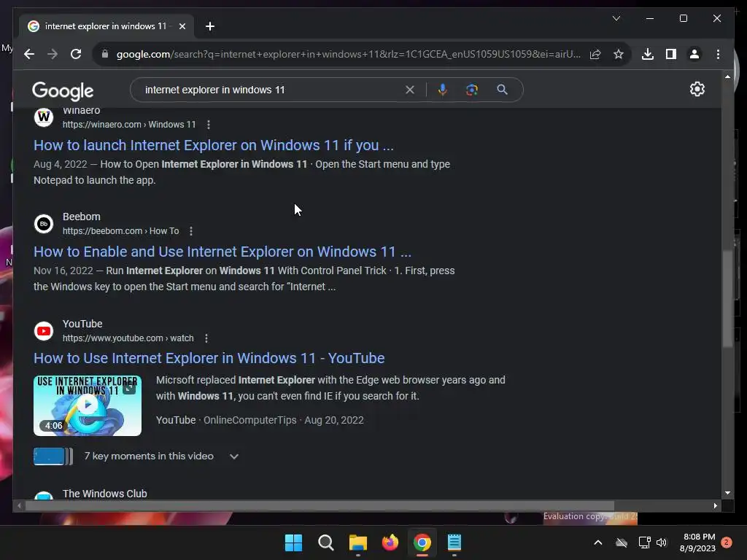Open notifications badge showing 2

pyautogui.click(x=727, y=542)
